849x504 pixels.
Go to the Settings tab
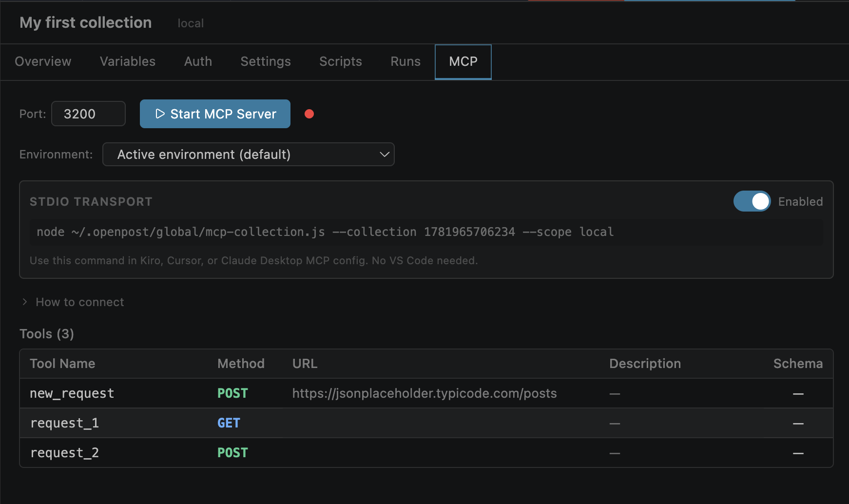266,61
